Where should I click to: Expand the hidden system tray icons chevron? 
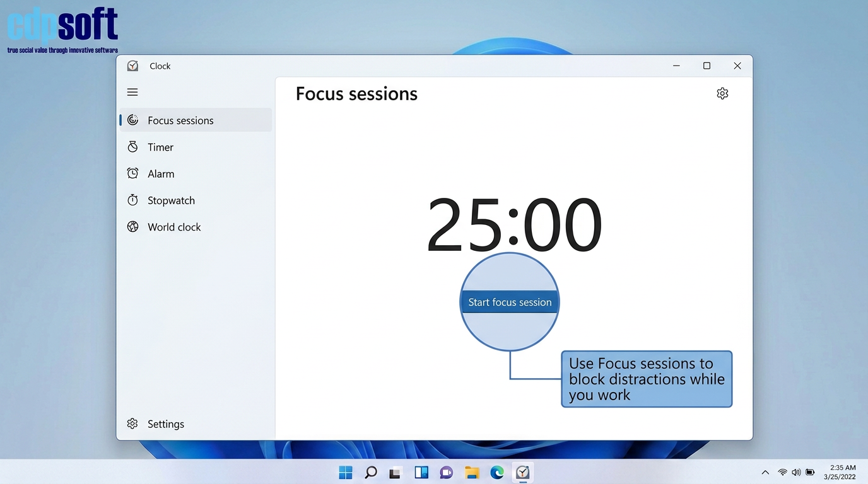(765, 473)
